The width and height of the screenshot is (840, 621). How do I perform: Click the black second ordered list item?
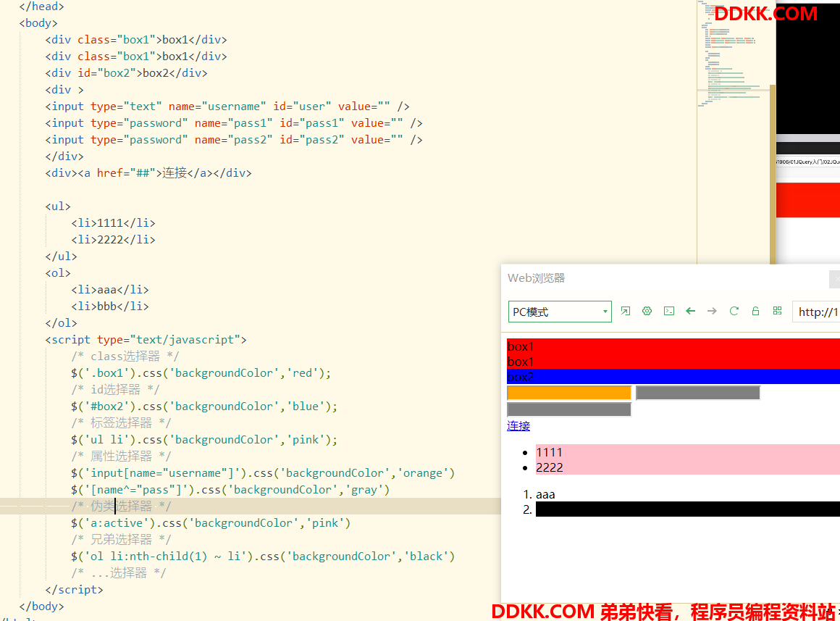688,509
